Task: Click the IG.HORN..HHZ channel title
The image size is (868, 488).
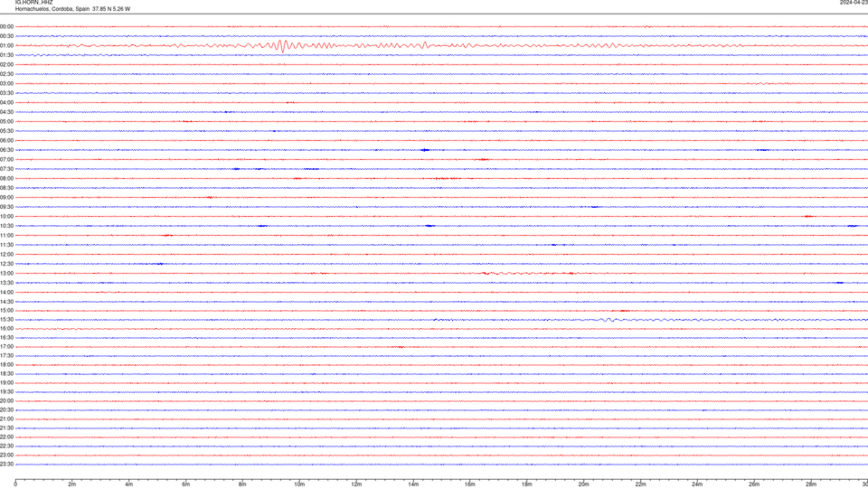Action: pyautogui.click(x=33, y=2)
